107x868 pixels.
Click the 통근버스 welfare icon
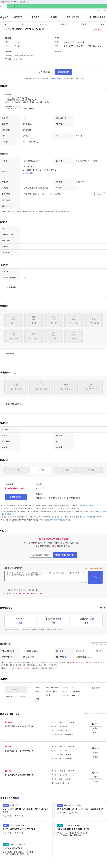point(13,320)
